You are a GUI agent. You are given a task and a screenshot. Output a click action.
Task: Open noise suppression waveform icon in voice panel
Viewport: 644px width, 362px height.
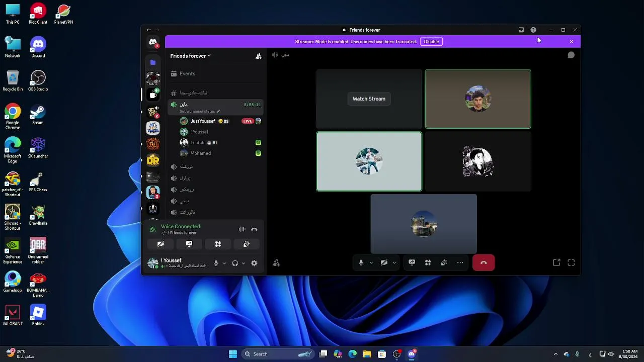click(x=242, y=229)
